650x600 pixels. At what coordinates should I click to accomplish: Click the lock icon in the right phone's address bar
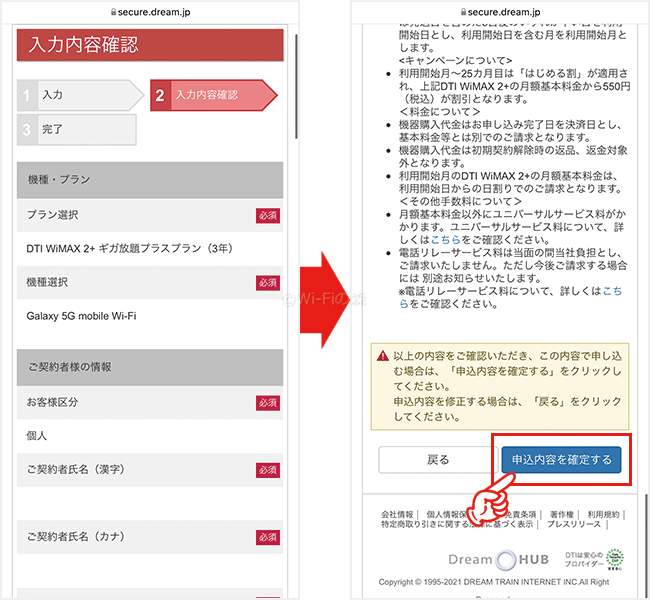coord(463,12)
